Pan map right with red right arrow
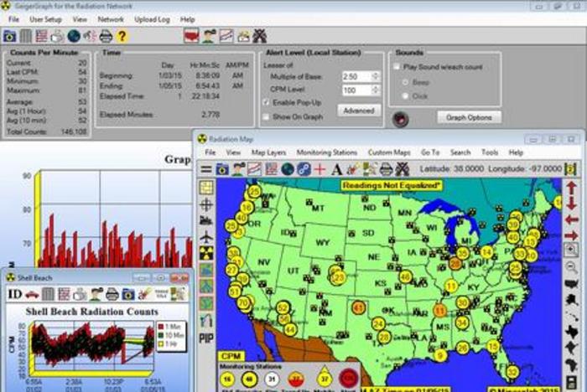Screen dimensions: 587x392 (572, 235)
